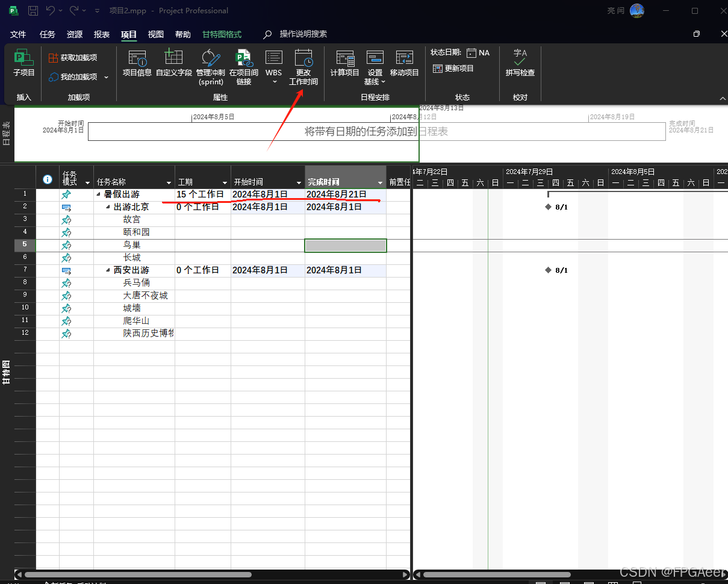Select the 大唐不夜城 task name cell
Screen dimensions: 728x584
(x=134, y=296)
